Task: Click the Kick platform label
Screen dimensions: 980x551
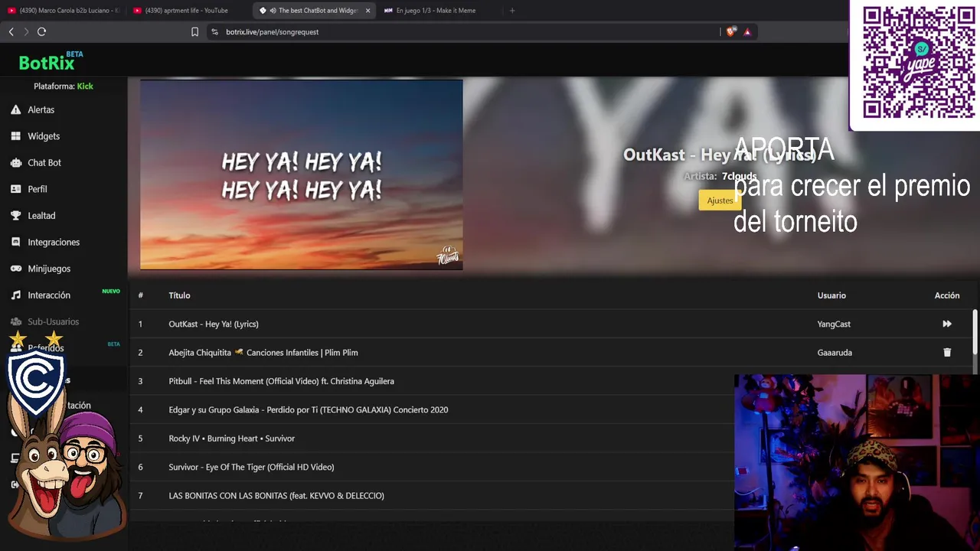Action: 85,86
